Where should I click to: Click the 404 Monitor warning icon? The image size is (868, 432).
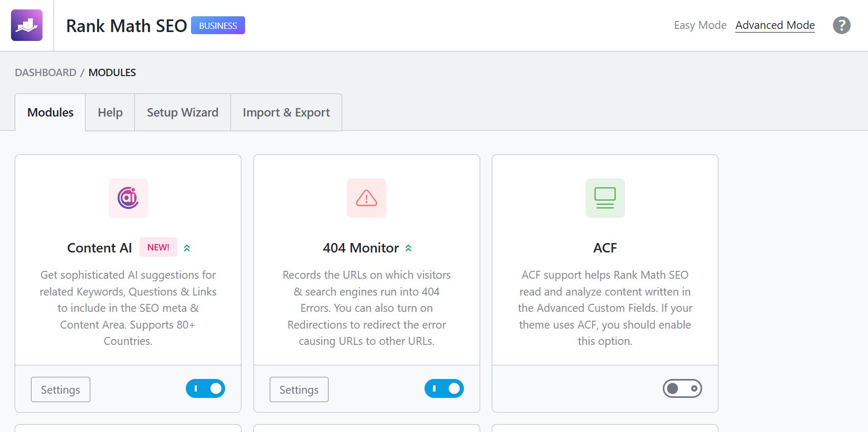(x=366, y=198)
